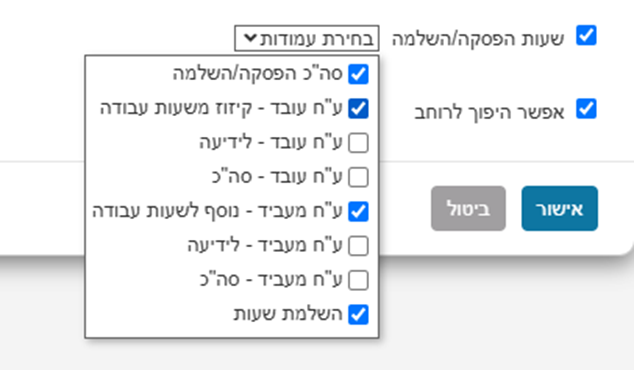634x370 pixels.
Task: Uncheck the השלמת שעות checkbox
Action: 358,315
